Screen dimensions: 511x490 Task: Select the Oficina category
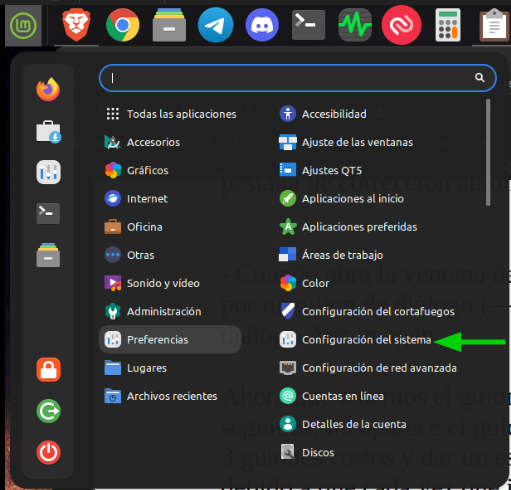click(170, 227)
